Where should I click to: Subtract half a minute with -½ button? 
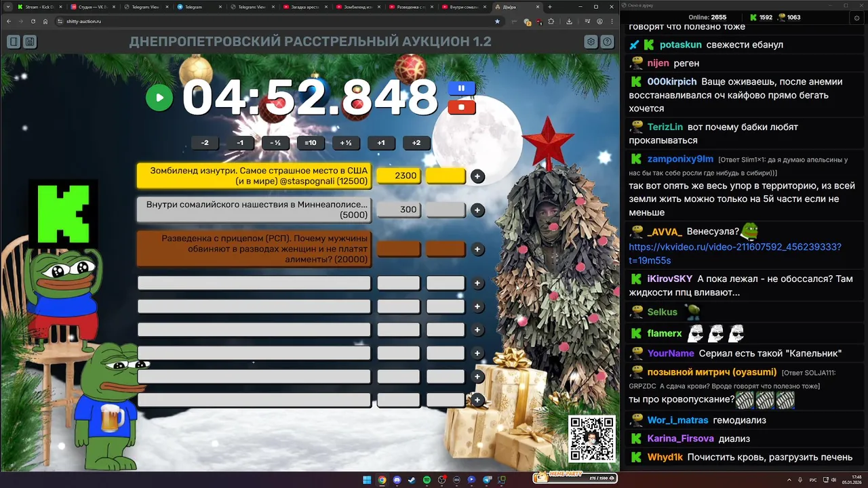point(275,143)
